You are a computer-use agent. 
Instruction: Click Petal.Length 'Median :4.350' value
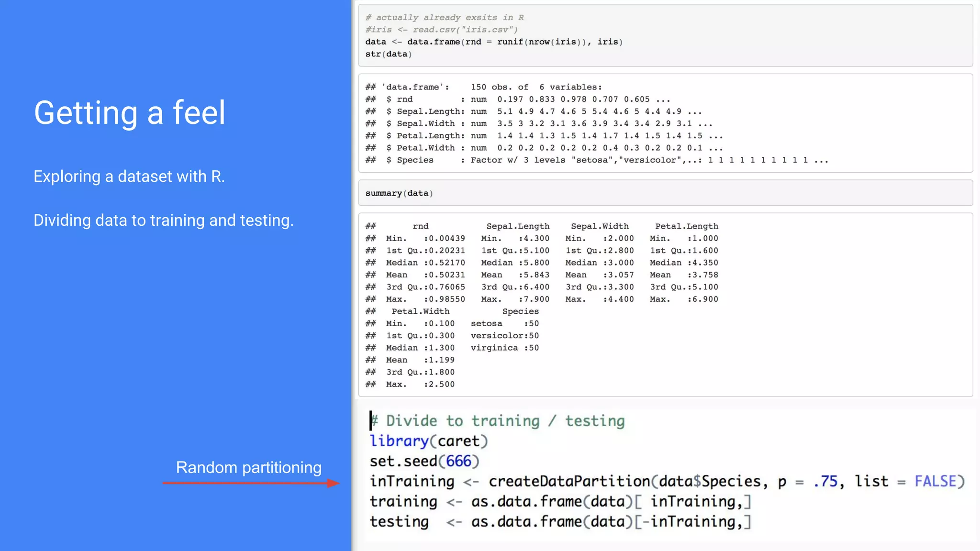click(684, 263)
